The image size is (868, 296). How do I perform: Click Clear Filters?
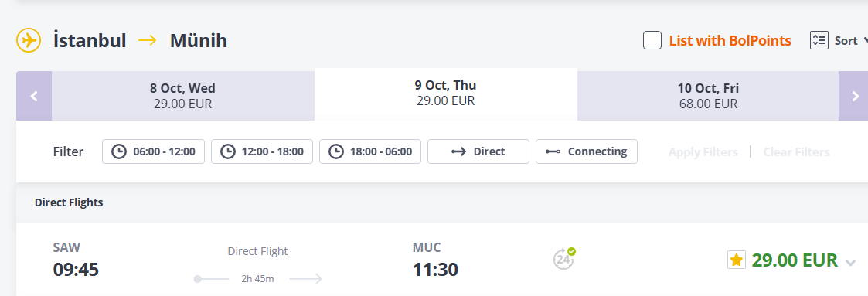[796, 152]
